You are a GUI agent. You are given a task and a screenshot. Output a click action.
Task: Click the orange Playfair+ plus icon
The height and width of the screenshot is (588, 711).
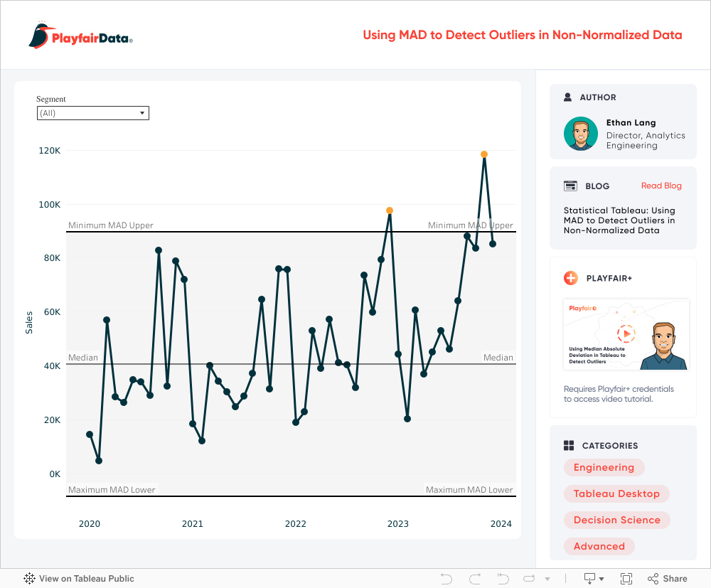[x=570, y=278]
